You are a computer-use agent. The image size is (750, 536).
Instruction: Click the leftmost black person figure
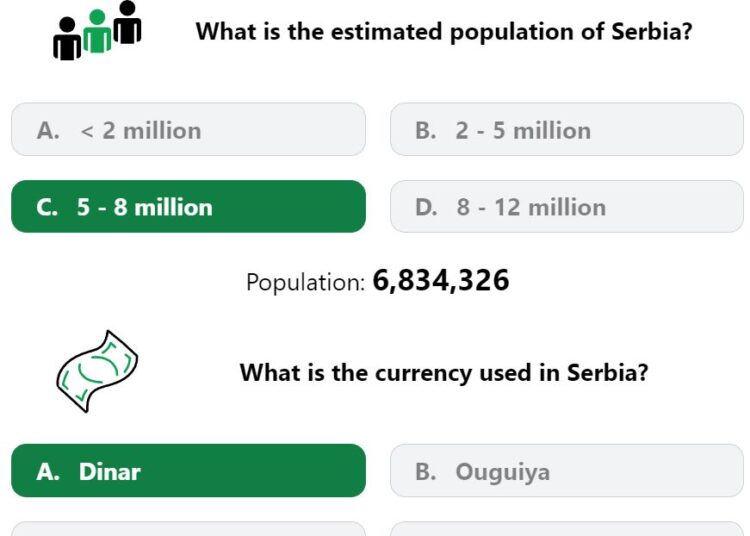[x=67, y=39]
